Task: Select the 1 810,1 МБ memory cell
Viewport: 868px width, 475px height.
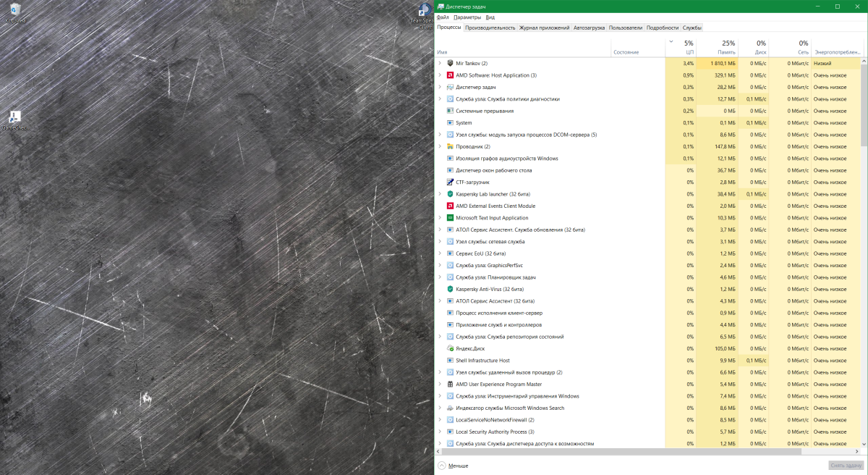Action: [718, 63]
